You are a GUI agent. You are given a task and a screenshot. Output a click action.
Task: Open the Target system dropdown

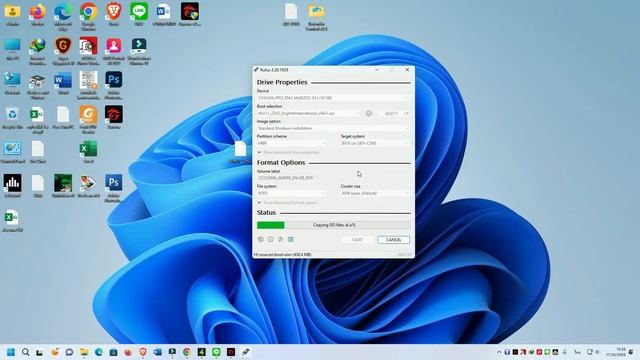coord(375,143)
